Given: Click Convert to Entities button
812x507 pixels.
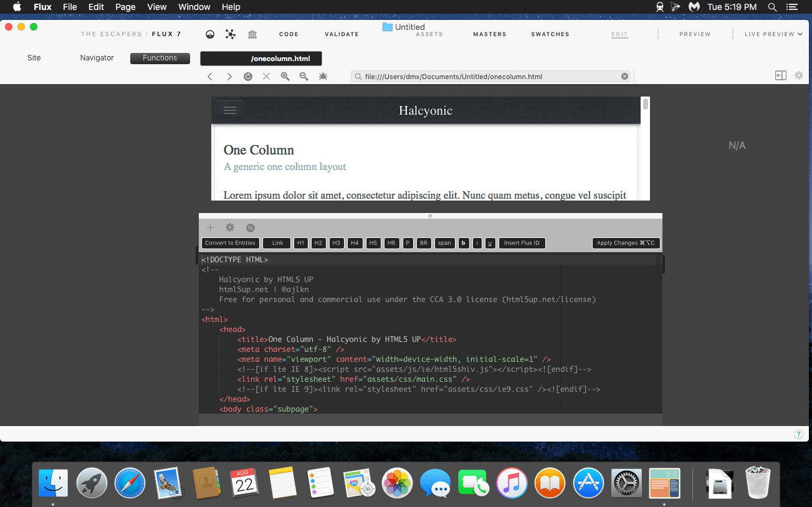Looking at the screenshot, I should pos(230,243).
